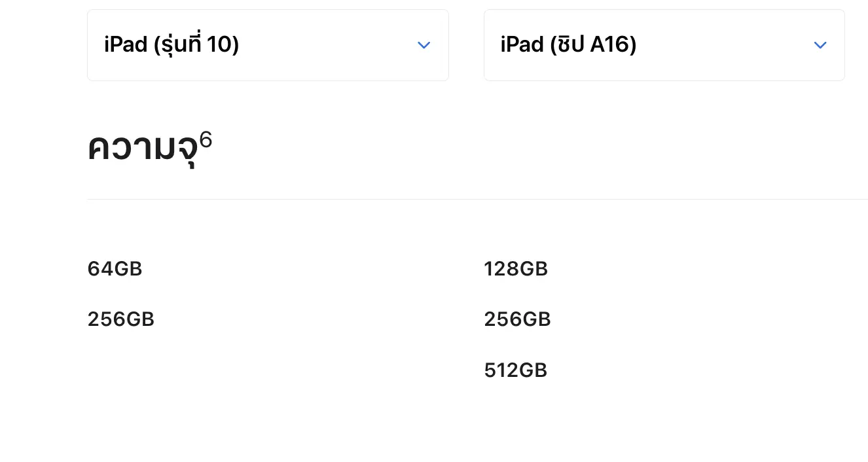Click the blue chevron beside iPad (รุ่นที่ 10)

[424, 45]
